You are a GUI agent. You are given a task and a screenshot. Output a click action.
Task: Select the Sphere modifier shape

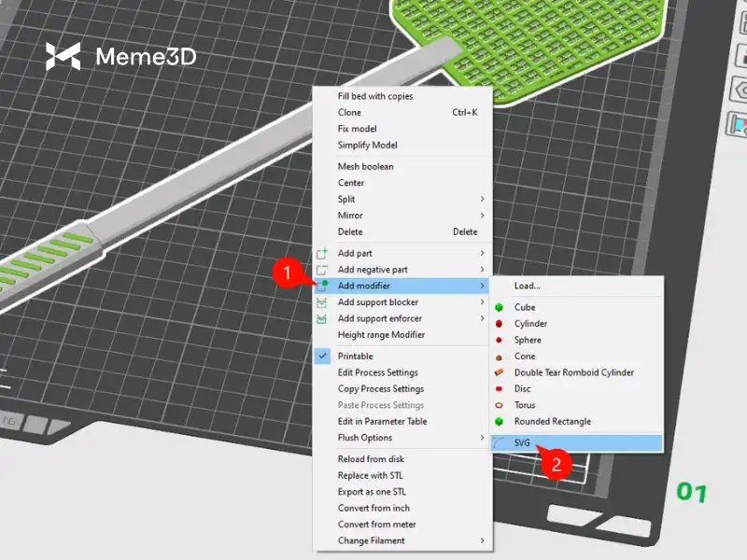coord(500,340)
